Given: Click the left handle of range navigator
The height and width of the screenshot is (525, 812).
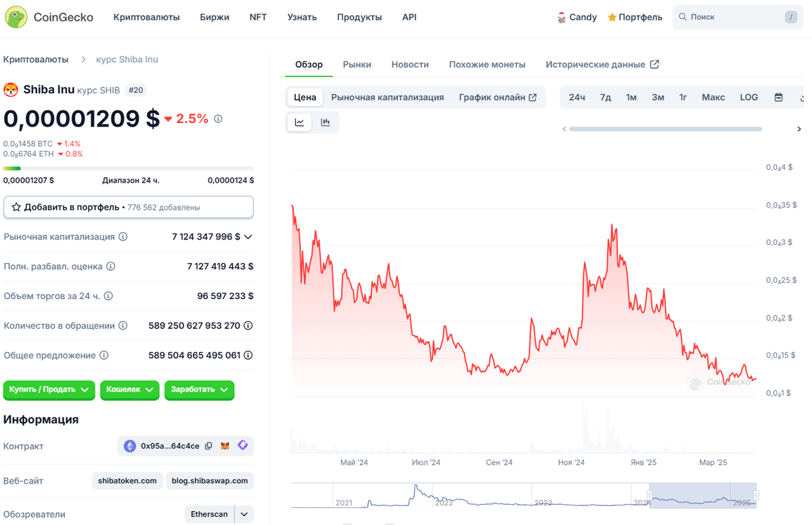Looking at the screenshot, I should (649, 495).
